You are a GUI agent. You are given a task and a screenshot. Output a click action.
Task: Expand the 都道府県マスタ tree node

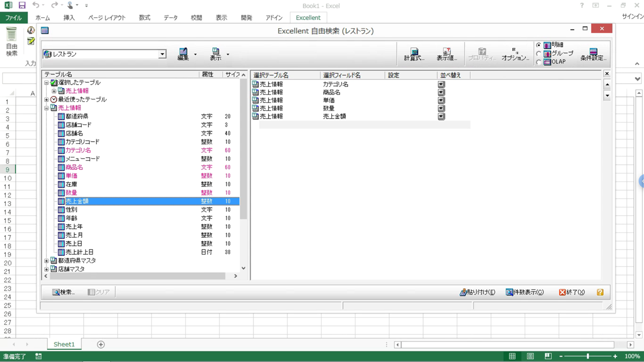(46, 260)
